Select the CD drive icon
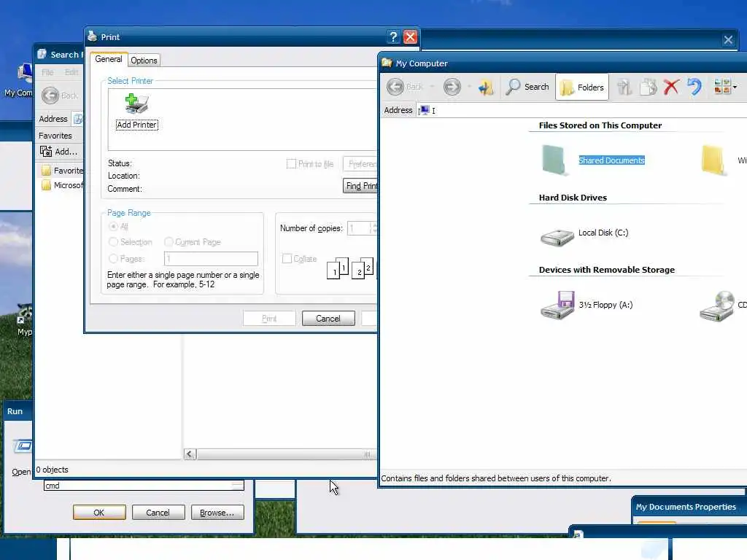747x560 pixels. tap(717, 306)
